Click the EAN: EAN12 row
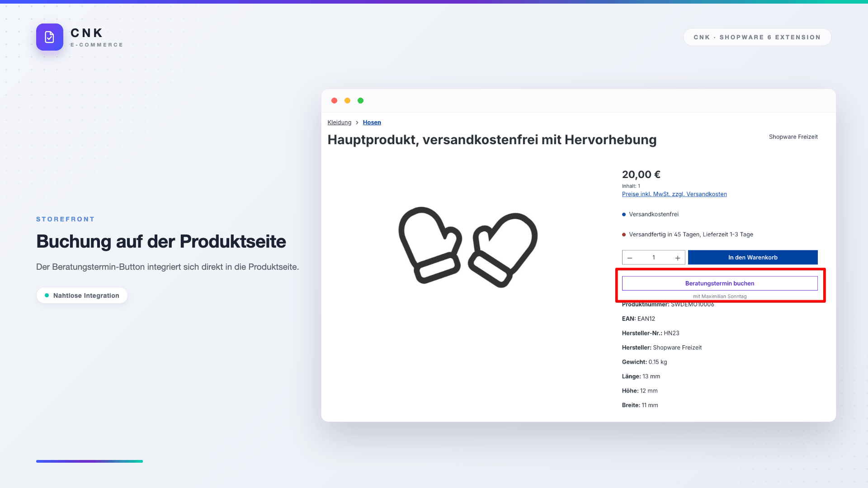The image size is (868, 488). pos(638,319)
